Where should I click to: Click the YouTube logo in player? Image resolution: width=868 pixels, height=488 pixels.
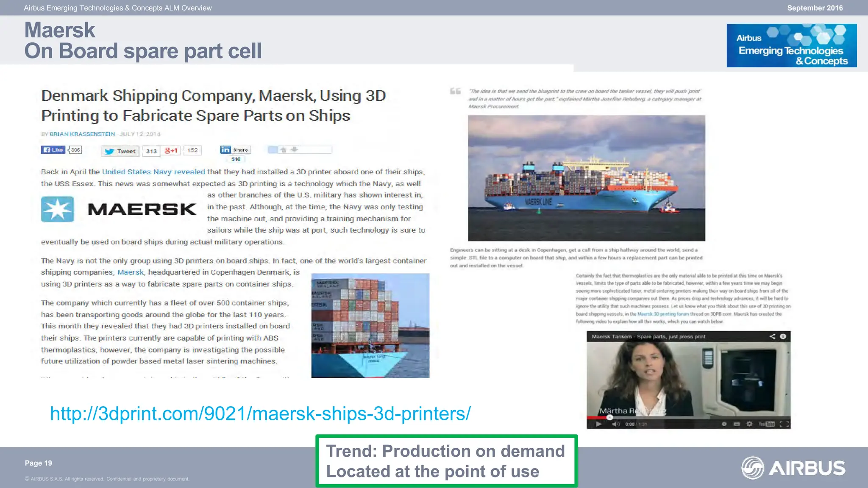tap(766, 424)
